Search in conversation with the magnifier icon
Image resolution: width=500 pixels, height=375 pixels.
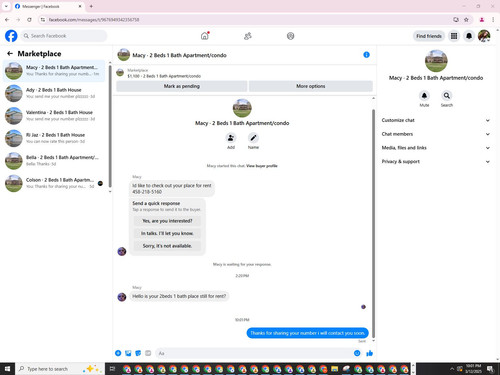(447, 96)
